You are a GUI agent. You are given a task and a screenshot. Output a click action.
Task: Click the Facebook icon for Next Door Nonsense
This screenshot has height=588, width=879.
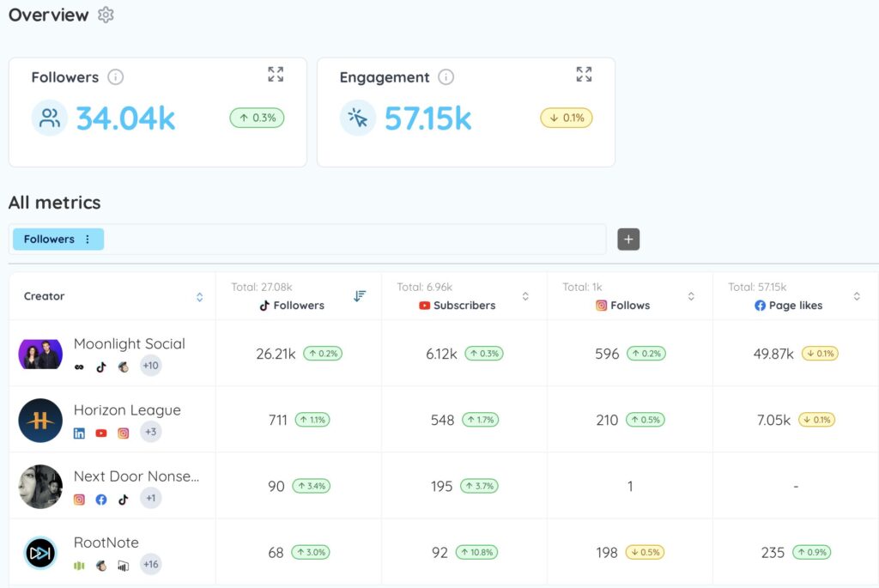(x=100, y=498)
